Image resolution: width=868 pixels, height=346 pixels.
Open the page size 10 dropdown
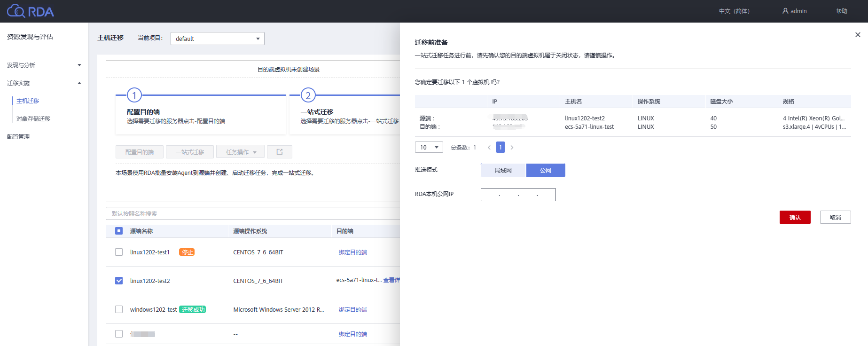point(429,148)
